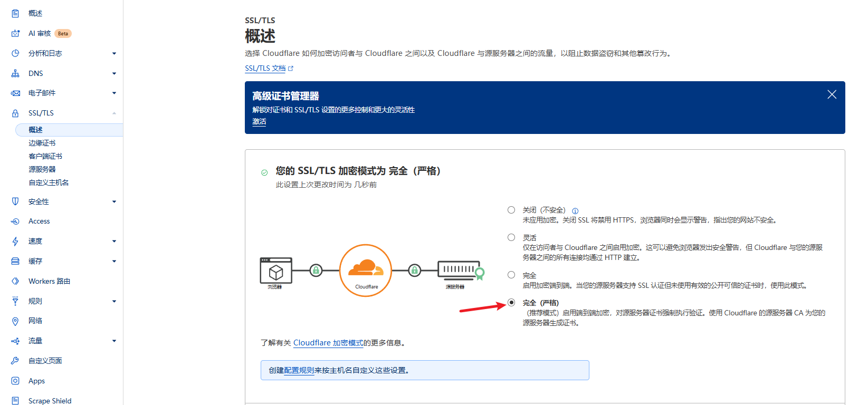Select the 灵活 encryption mode radio
The width and height of the screenshot is (868, 405).
pyautogui.click(x=511, y=237)
